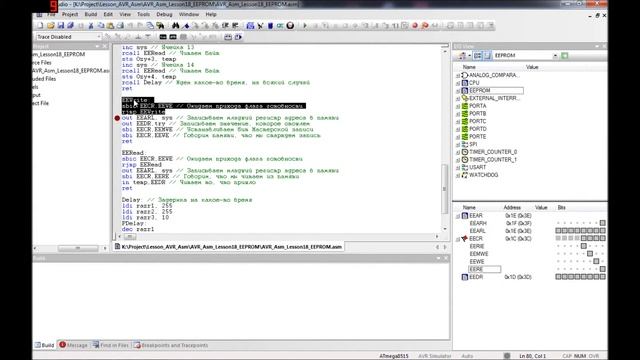The width and height of the screenshot is (640, 360).
Task: Select the WATCHDOG module in I/O View
Action: [483, 175]
